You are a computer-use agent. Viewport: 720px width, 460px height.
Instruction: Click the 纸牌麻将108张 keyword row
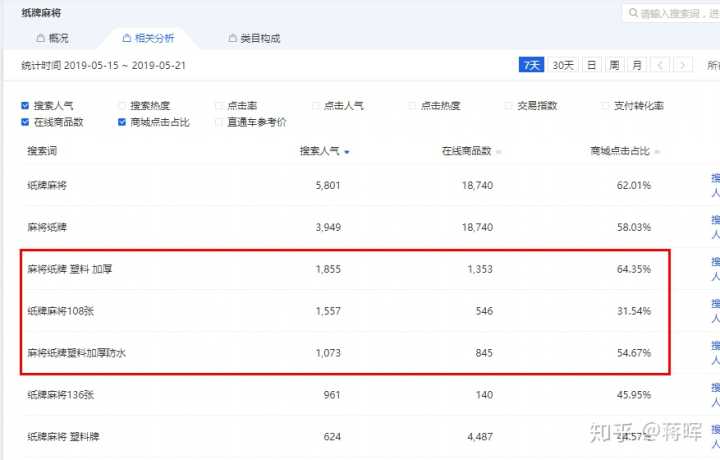[x=62, y=311]
